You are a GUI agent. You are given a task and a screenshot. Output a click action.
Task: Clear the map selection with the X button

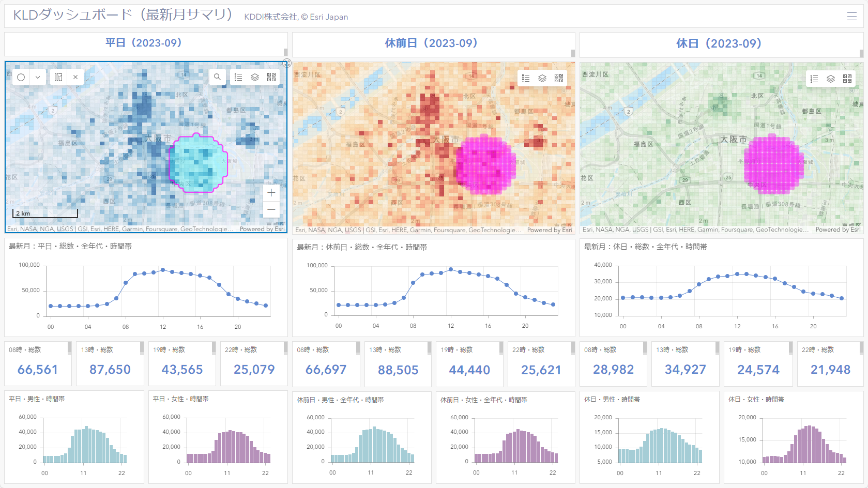[75, 77]
